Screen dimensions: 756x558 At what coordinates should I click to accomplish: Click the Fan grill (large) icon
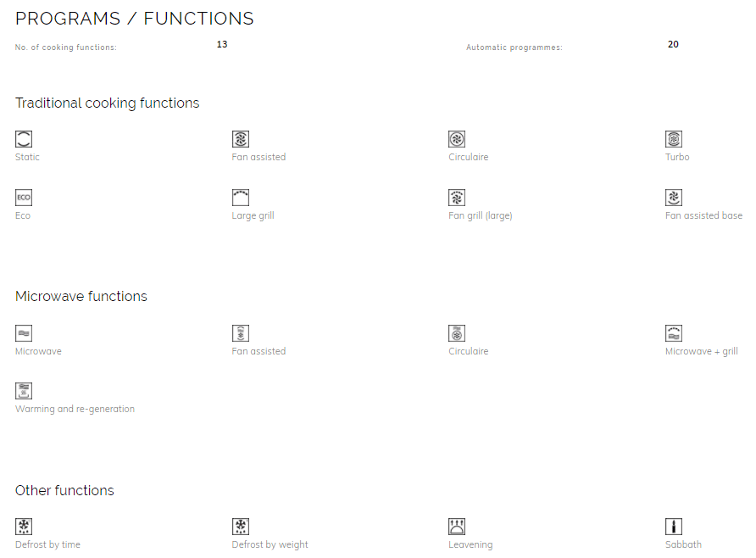(457, 198)
